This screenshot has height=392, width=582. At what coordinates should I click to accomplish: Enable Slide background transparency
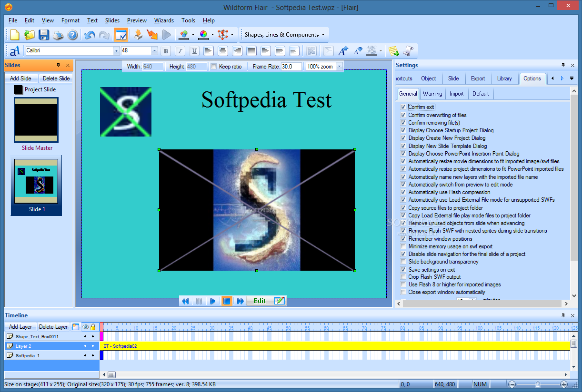403,262
